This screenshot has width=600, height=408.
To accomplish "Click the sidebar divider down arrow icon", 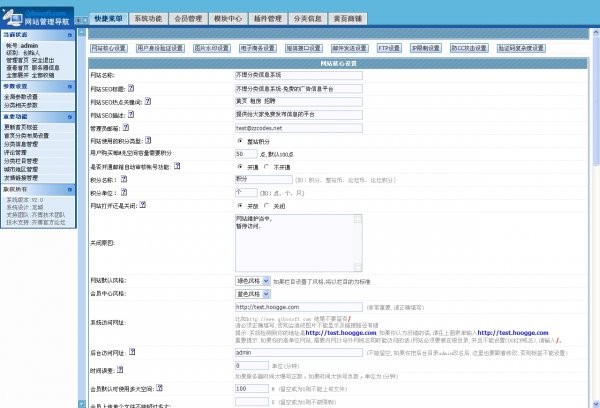I will click(x=82, y=403).
